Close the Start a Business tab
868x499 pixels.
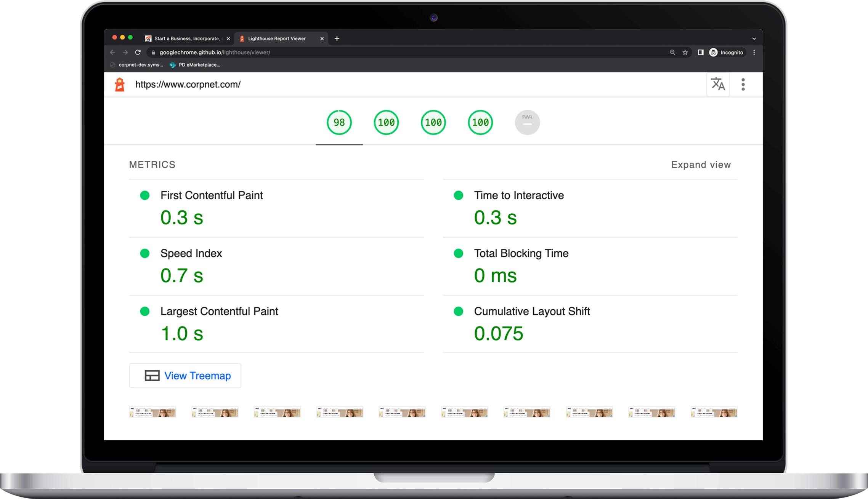(x=228, y=38)
